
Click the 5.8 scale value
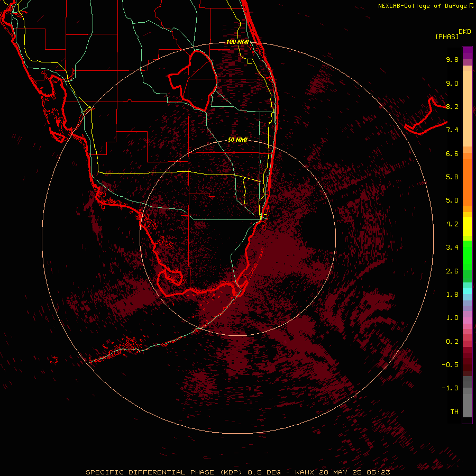pos(452,177)
